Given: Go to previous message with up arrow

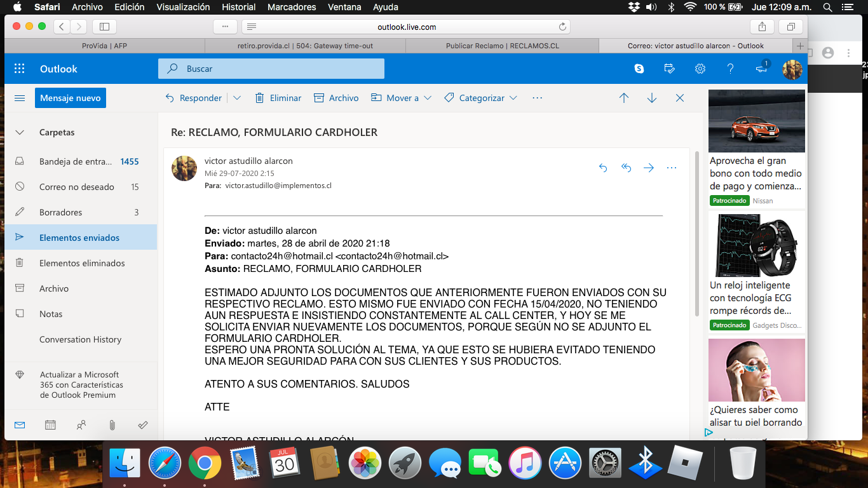Looking at the screenshot, I should [624, 98].
